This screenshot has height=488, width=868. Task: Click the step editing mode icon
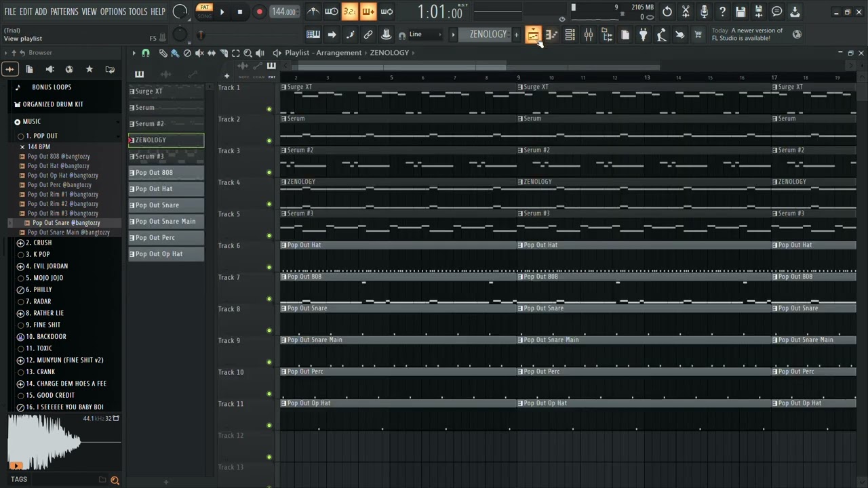coord(350,35)
